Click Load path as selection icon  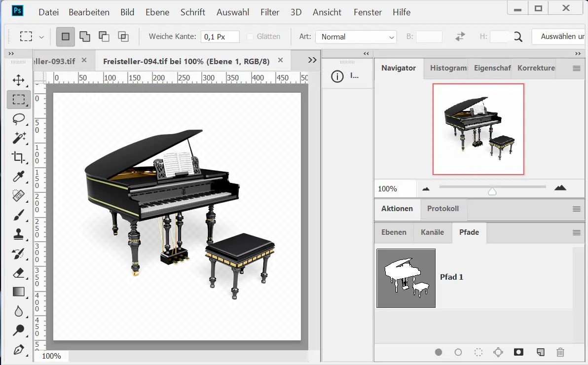tap(478, 352)
